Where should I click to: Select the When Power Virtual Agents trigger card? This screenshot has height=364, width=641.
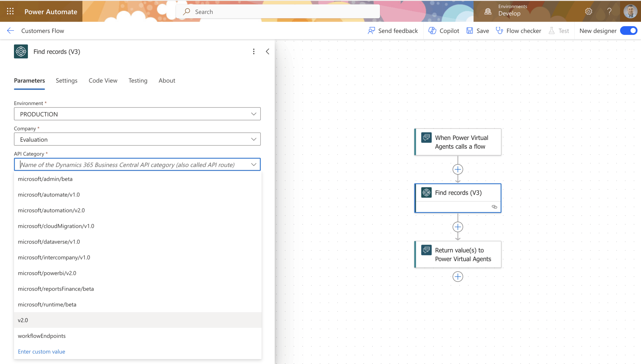tap(458, 142)
